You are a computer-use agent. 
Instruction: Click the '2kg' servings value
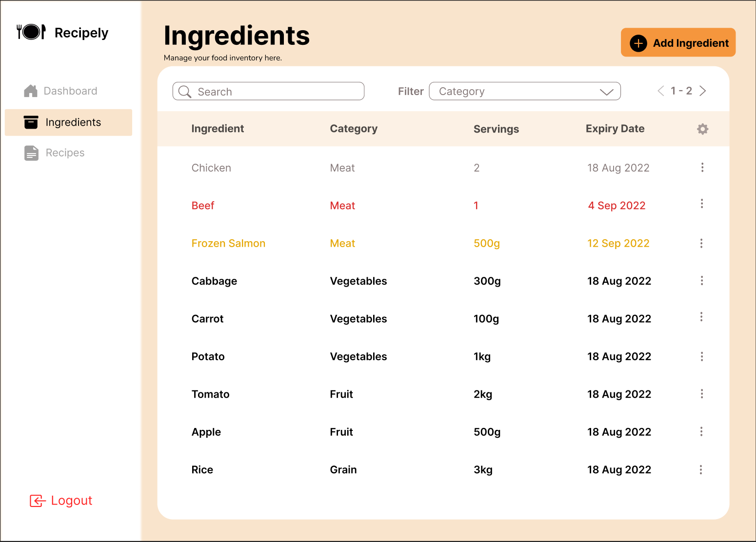[x=483, y=394]
